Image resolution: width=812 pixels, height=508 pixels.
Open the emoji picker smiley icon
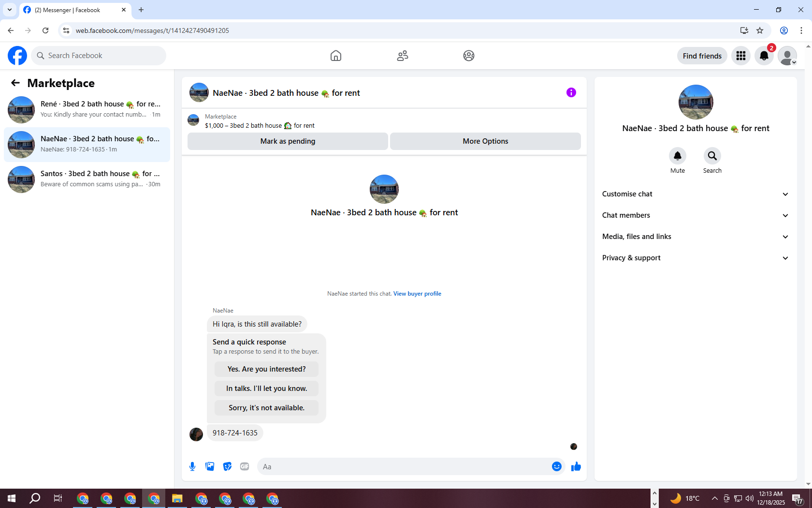(557, 466)
